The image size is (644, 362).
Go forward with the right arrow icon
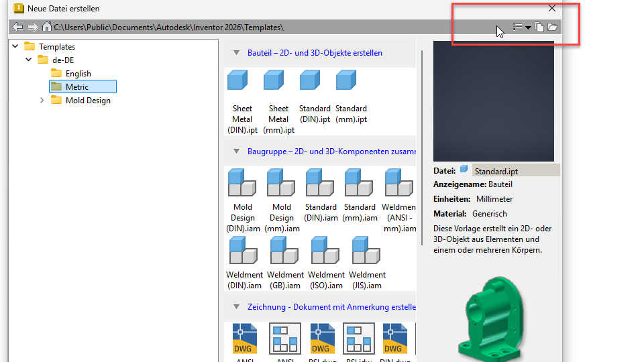click(x=32, y=27)
